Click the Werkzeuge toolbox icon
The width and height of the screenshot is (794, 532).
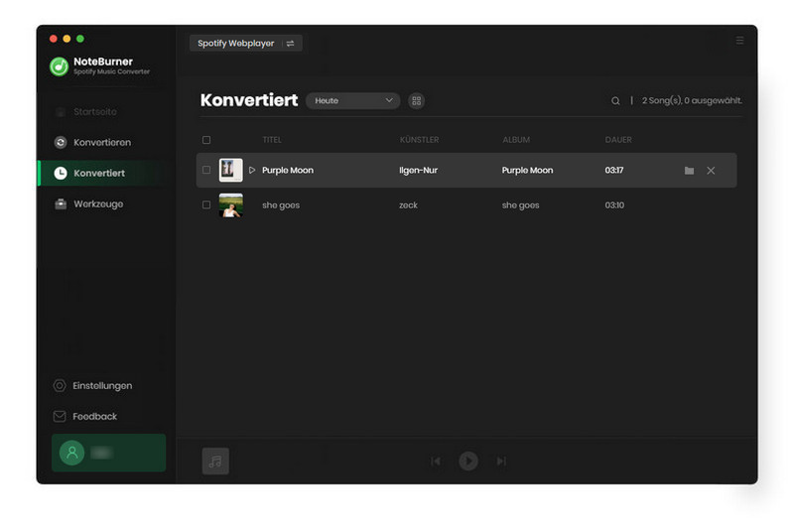(x=61, y=204)
